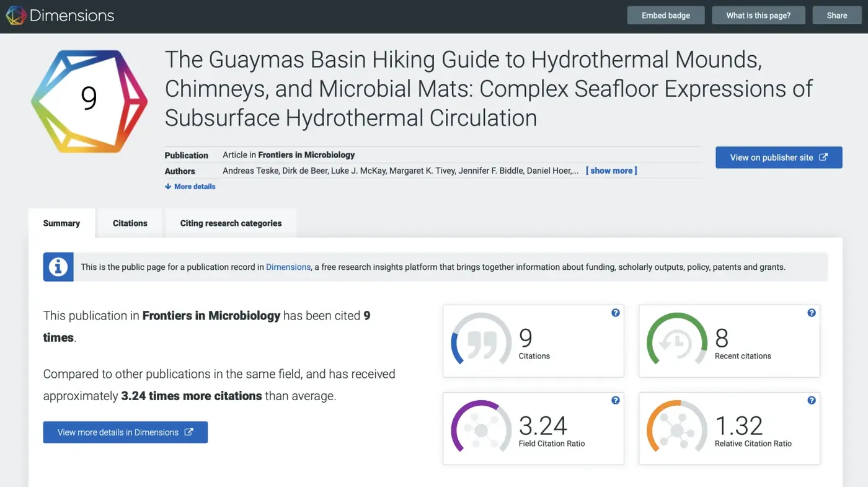Expand More details under the authors
This screenshot has height=487, width=868.
[x=190, y=186]
